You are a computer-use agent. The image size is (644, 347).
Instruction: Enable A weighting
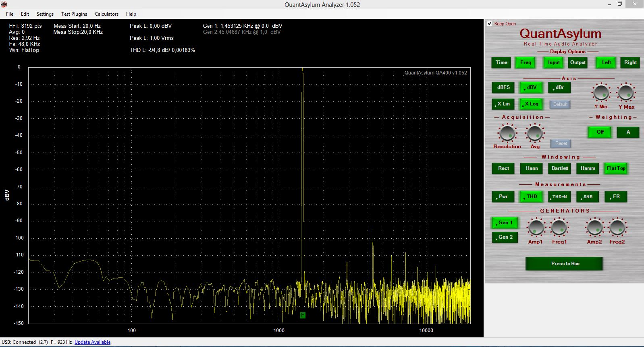point(628,132)
